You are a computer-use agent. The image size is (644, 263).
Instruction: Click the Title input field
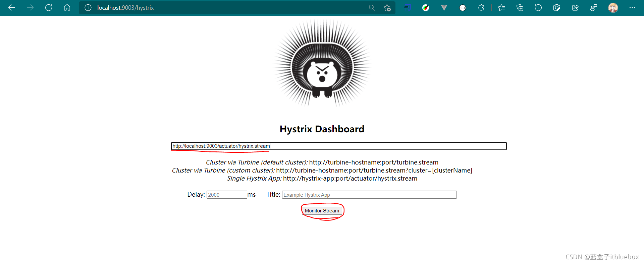(369, 195)
